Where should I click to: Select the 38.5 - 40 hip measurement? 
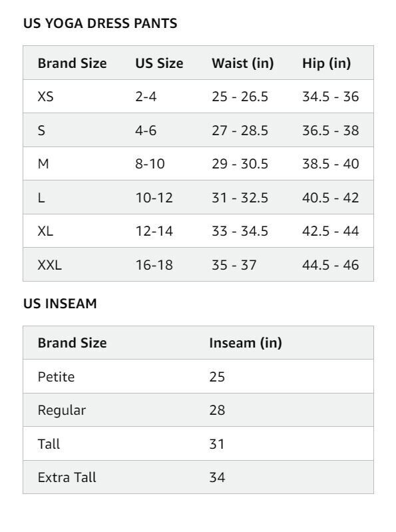pos(330,164)
